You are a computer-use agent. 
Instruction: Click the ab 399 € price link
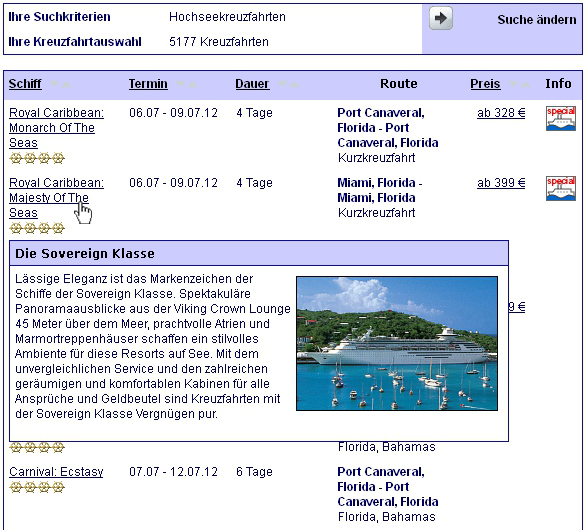(x=501, y=183)
